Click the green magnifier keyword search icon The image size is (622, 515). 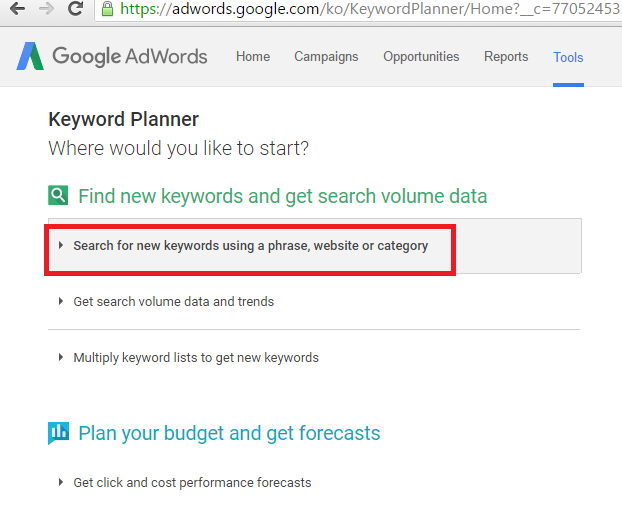click(x=58, y=195)
